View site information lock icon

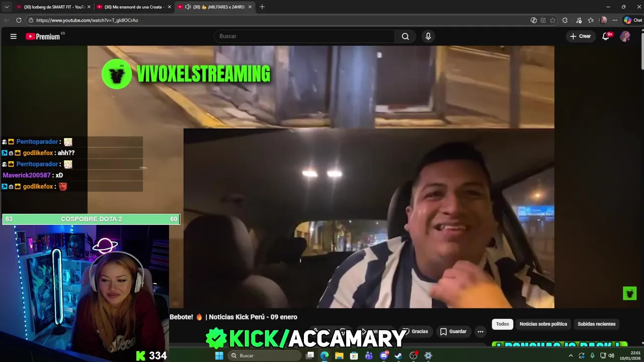tap(31, 20)
